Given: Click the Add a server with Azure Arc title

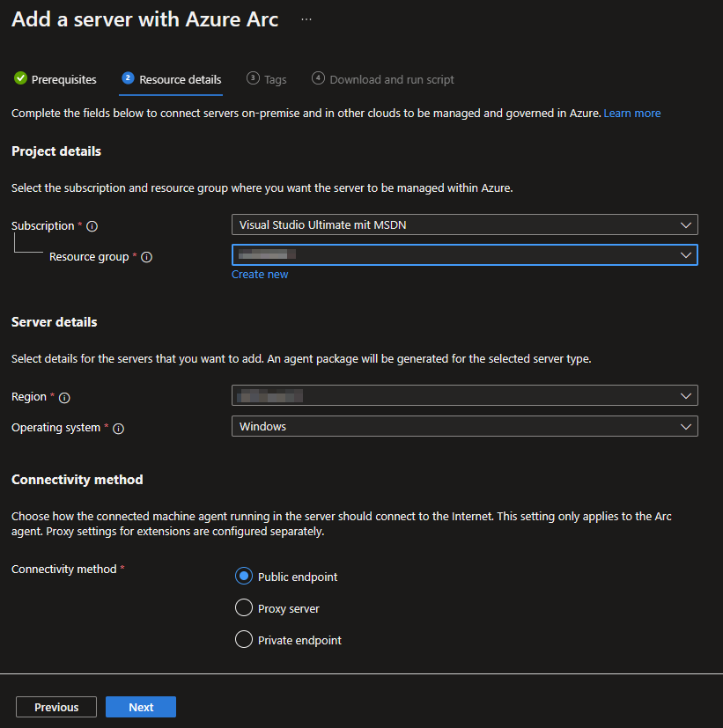Looking at the screenshot, I should [x=145, y=19].
